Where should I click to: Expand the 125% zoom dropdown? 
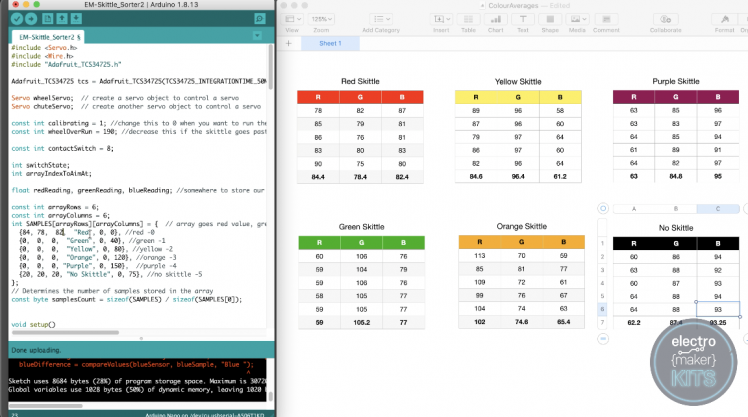pyautogui.click(x=321, y=19)
